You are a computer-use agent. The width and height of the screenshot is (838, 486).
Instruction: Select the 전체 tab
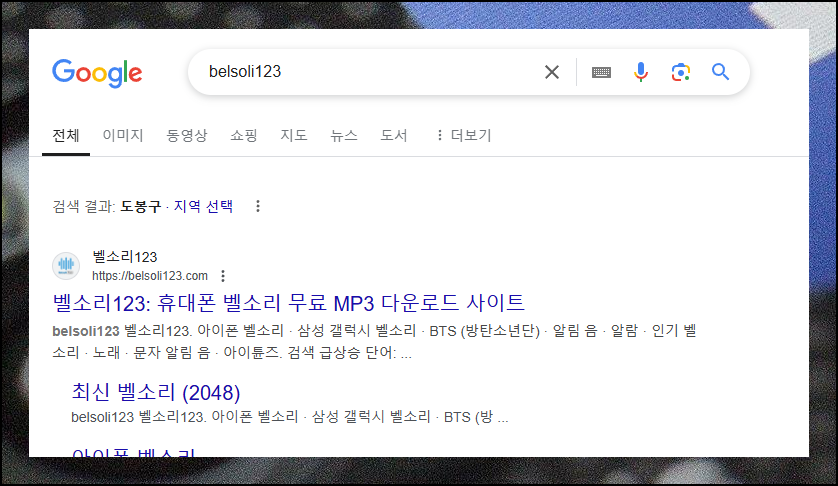[x=66, y=136]
